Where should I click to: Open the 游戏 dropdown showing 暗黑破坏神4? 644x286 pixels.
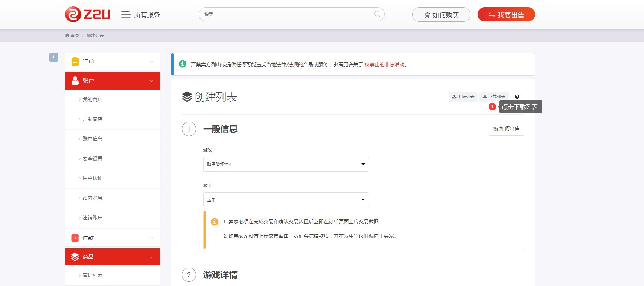click(286, 164)
